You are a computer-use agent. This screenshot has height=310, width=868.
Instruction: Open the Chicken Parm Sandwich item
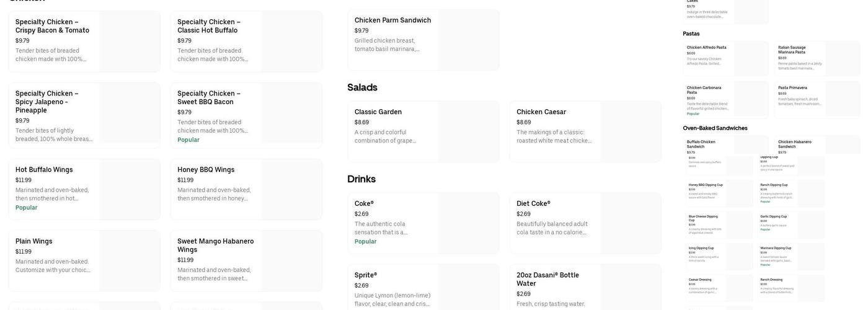(x=423, y=40)
